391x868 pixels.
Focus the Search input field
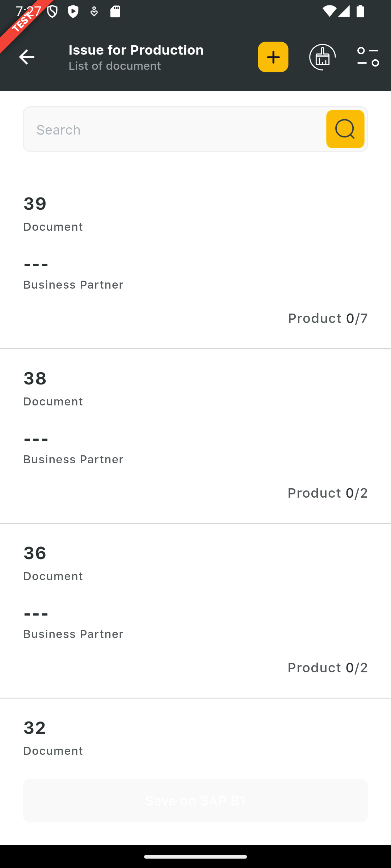click(174, 129)
